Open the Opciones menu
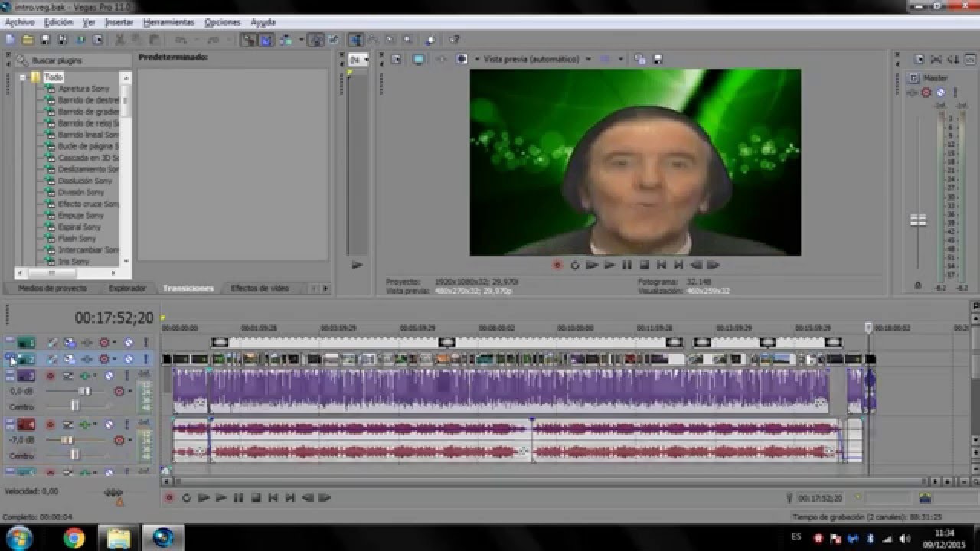Screen dimensions: 980x551 click(x=223, y=22)
